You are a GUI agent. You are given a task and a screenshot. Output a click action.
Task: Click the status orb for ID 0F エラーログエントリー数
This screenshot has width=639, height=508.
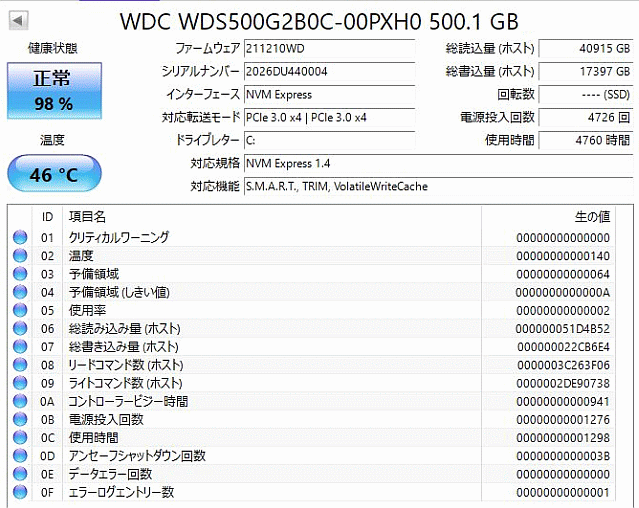tap(20, 492)
